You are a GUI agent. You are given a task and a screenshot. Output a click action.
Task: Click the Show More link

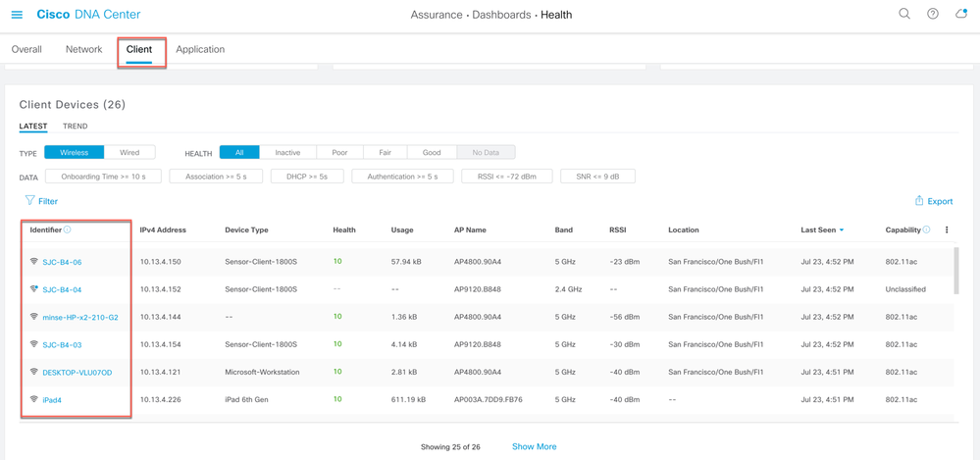coord(535,446)
